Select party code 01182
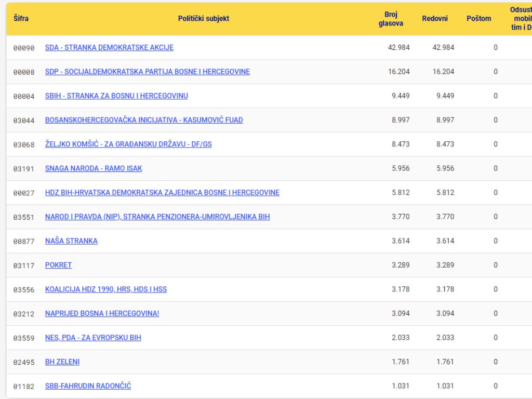 [24, 386]
